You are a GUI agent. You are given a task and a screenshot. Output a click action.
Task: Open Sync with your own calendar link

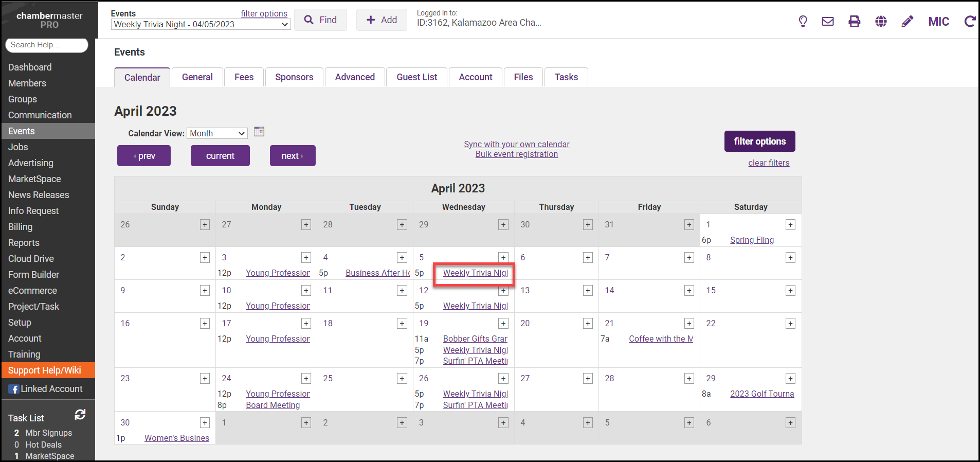point(516,144)
